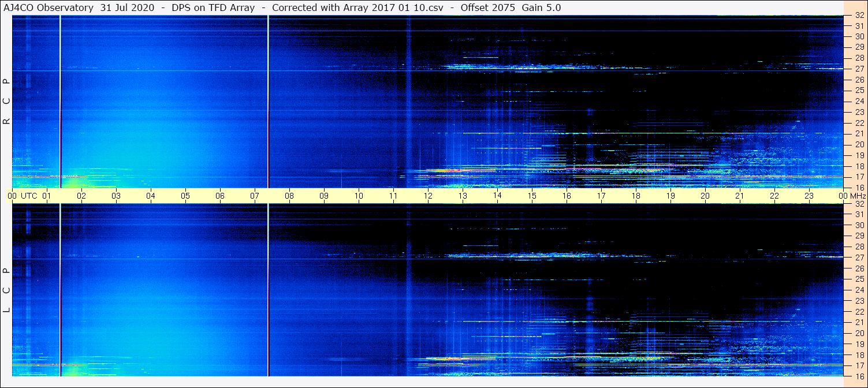Select the 07 hour label on time axis
The height and width of the screenshot is (388, 868).
tap(255, 196)
